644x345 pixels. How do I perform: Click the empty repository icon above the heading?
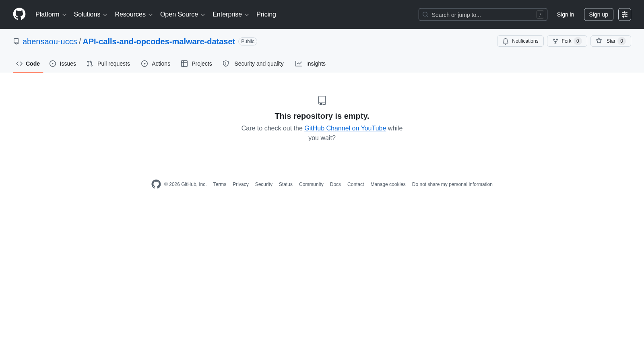[x=322, y=100]
